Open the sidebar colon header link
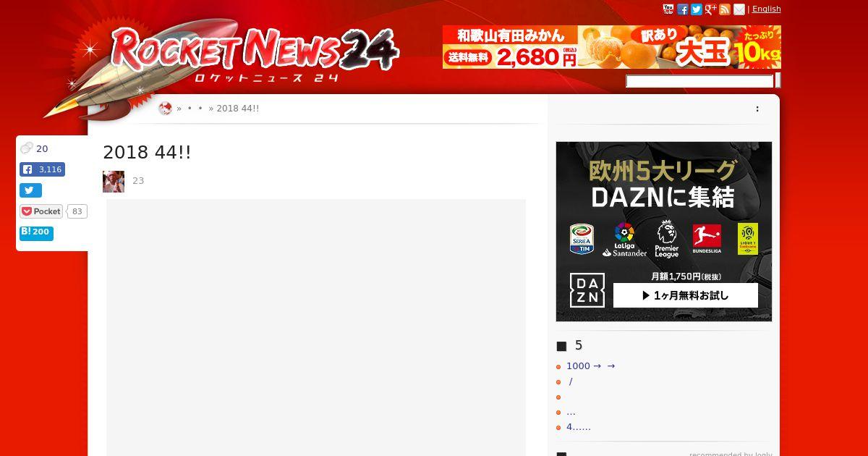 [757, 109]
